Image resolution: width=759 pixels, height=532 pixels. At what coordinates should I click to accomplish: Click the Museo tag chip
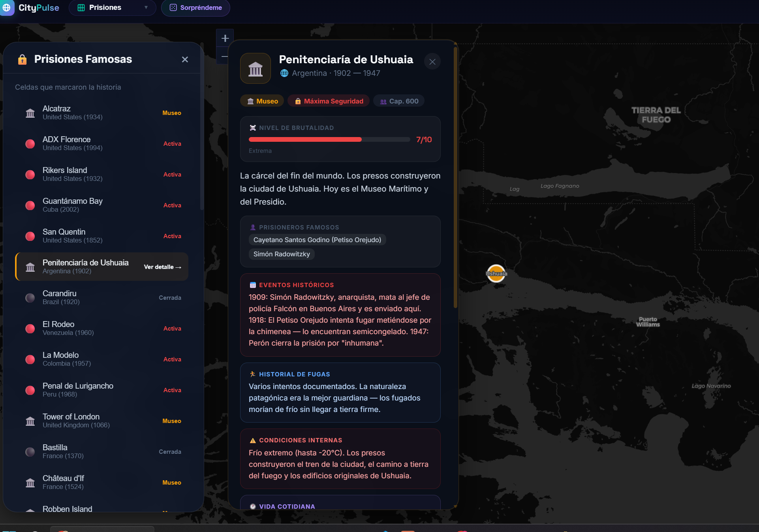pyautogui.click(x=262, y=101)
